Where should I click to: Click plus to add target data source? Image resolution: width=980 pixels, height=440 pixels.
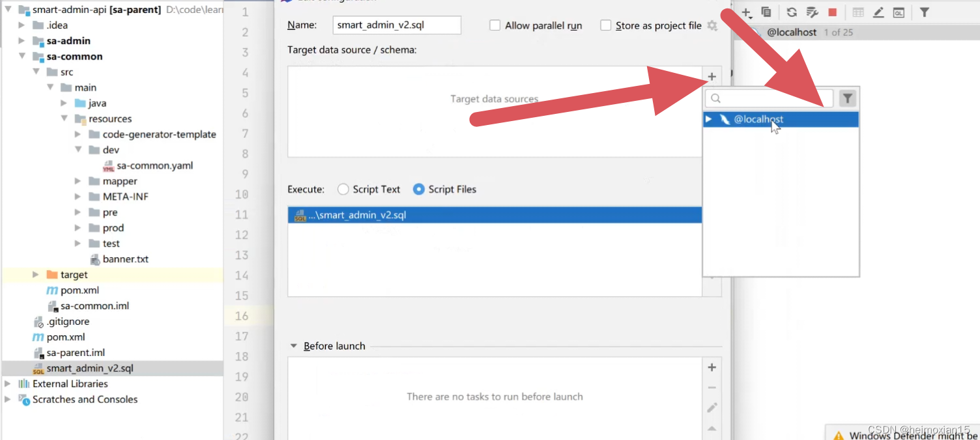(712, 77)
